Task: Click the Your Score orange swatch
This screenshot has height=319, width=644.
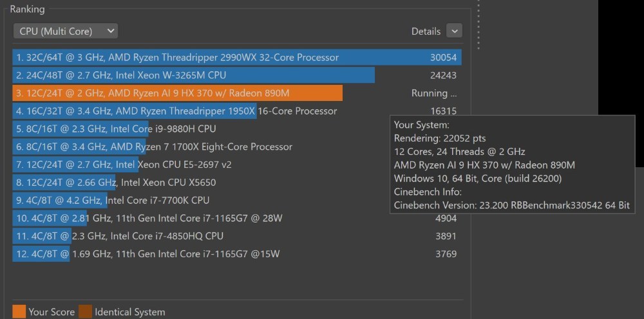Action: (19, 312)
